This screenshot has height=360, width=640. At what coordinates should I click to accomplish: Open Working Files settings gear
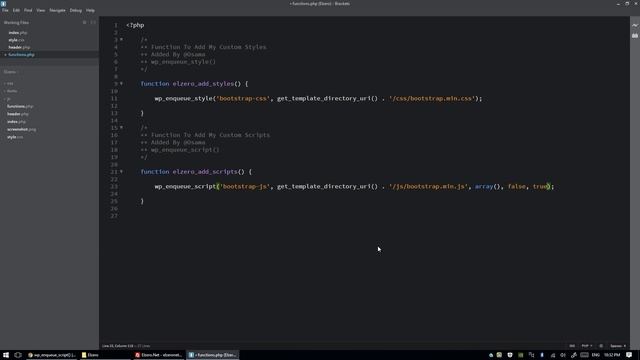84,22
